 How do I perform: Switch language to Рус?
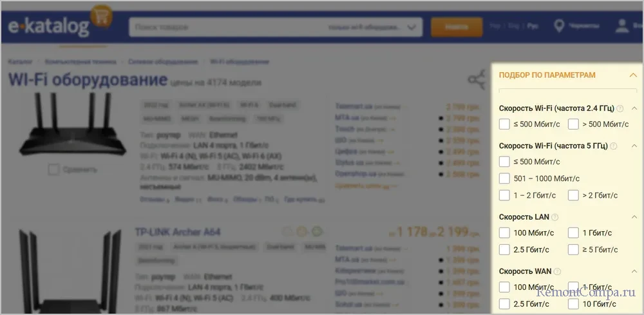533,26
